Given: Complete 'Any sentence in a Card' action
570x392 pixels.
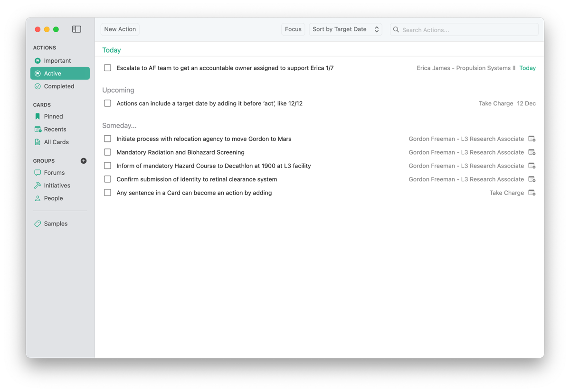Looking at the screenshot, I should (x=108, y=193).
